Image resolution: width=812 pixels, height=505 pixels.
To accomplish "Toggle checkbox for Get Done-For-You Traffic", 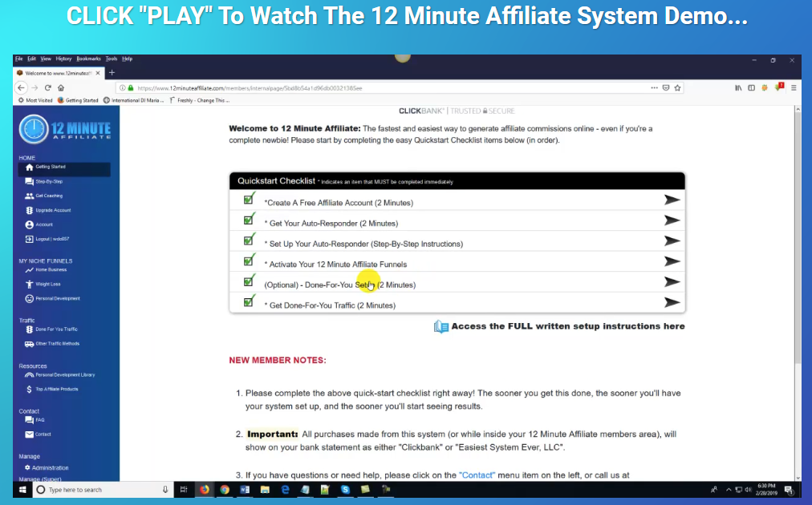I will pyautogui.click(x=249, y=301).
